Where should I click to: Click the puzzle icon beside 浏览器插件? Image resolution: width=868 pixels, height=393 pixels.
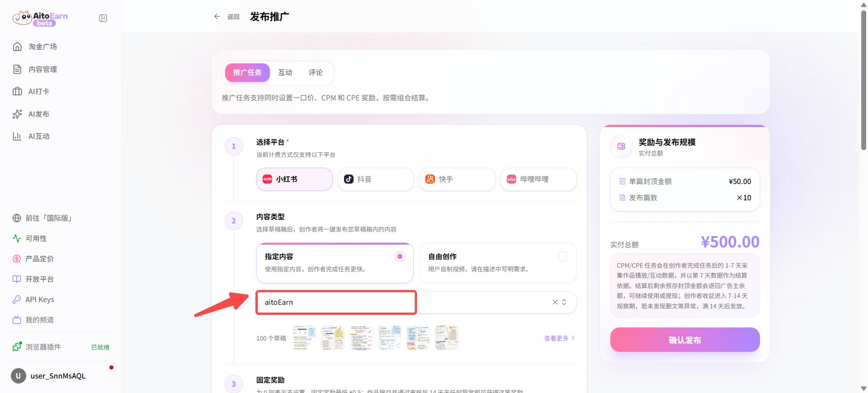[17, 346]
